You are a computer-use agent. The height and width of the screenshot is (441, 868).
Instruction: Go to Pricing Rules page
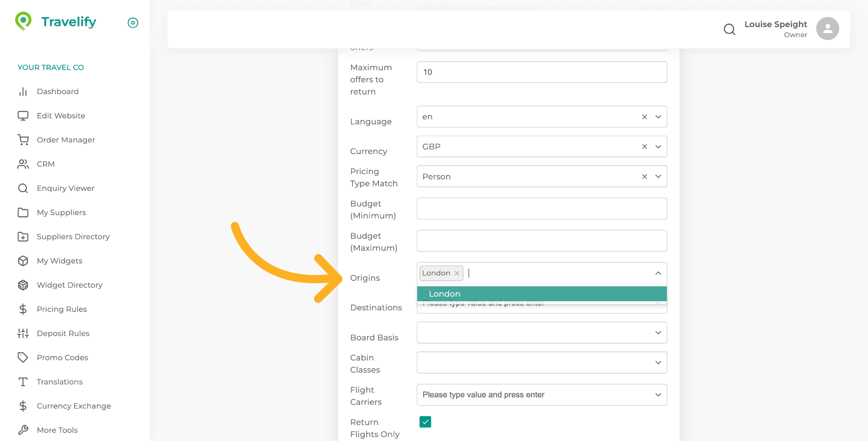(61, 309)
